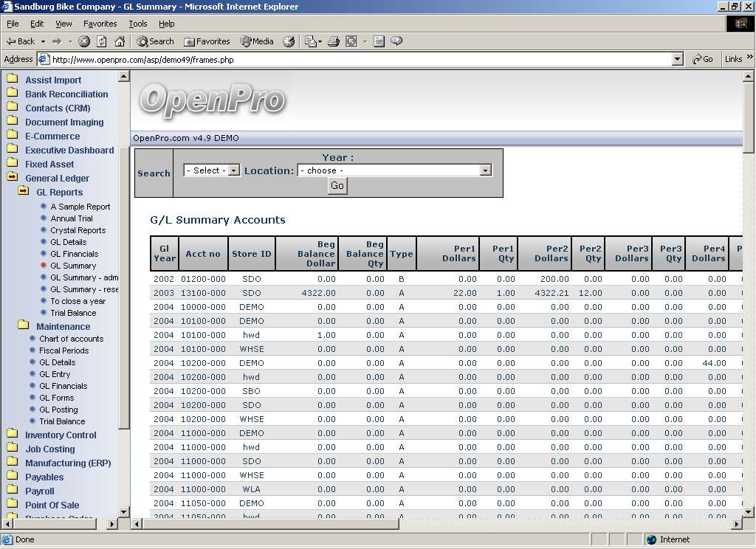Viewport: 756px width, 549px height.
Task: Click the main content horizontal scrollbar right arrow
Action: pyautogui.click(x=736, y=524)
